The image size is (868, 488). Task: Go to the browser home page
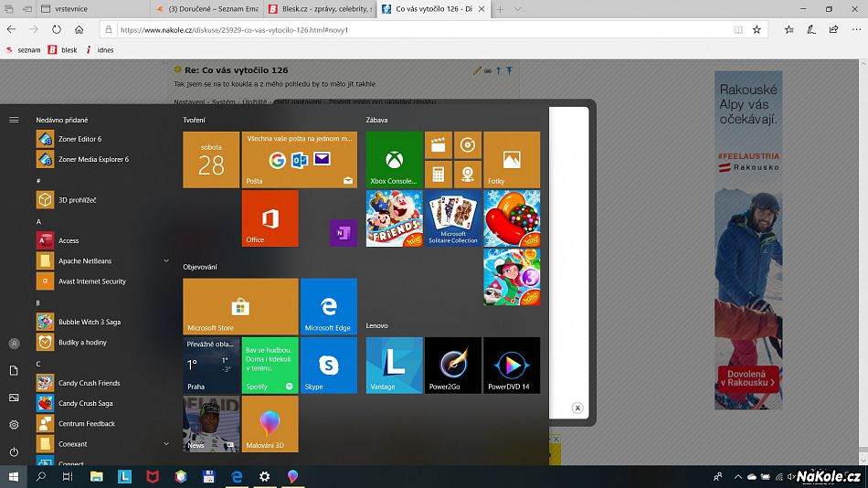click(x=79, y=29)
